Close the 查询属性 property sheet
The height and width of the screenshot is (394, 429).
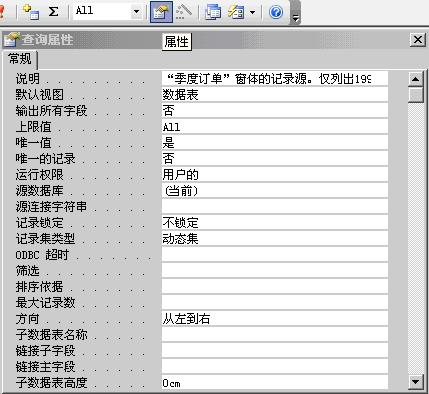pyautogui.click(x=417, y=40)
